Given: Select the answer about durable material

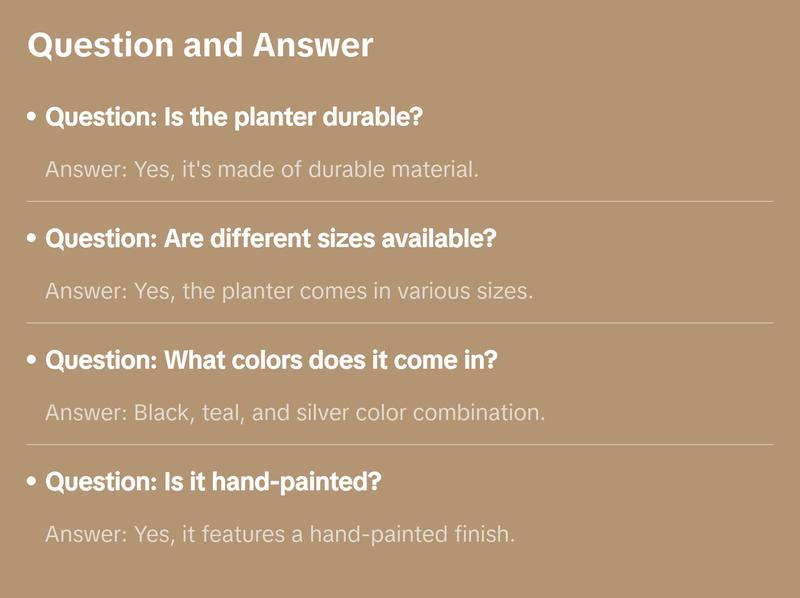Looking at the screenshot, I should click(262, 169).
